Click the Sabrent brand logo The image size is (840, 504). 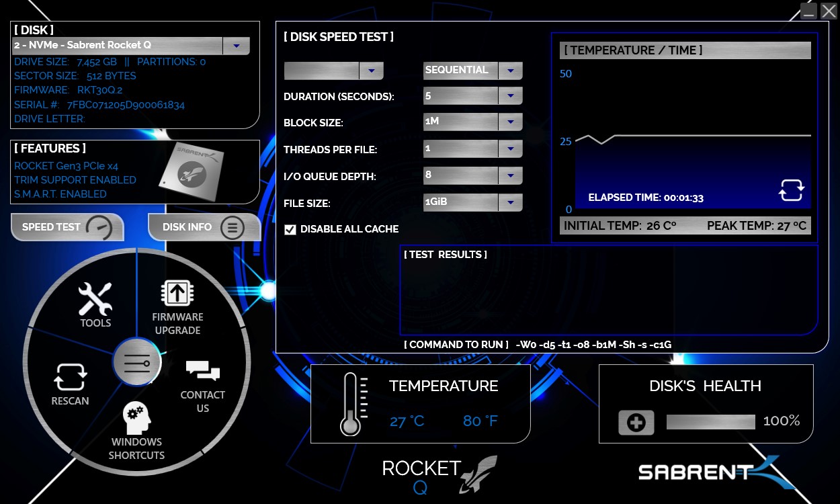[716, 472]
